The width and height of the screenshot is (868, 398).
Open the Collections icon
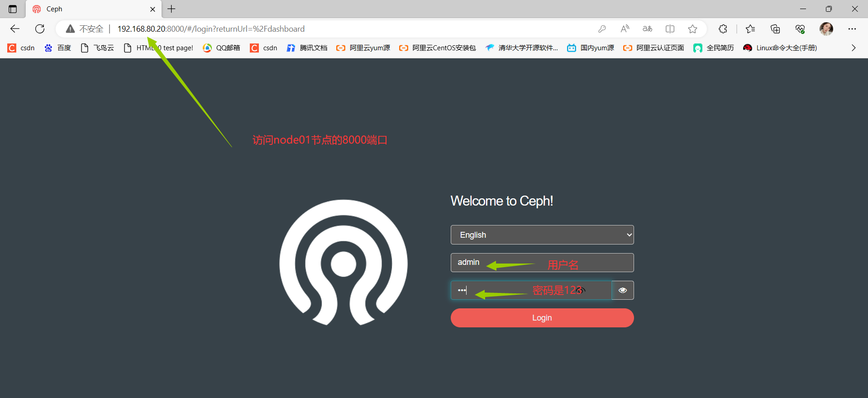pyautogui.click(x=775, y=29)
